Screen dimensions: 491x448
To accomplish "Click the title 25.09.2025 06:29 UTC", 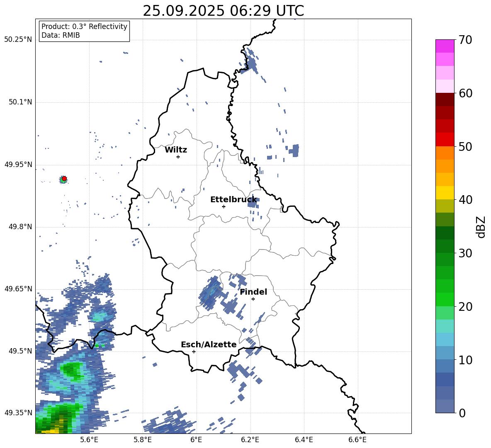I will 223,11.
